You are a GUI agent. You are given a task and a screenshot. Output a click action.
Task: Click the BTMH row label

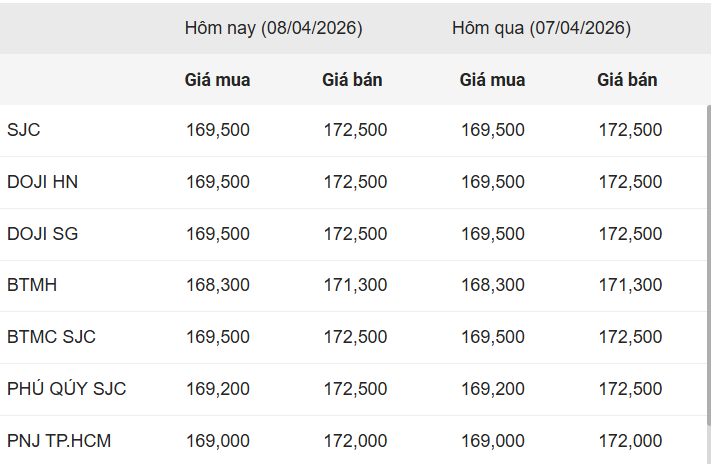[x=32, y=285]
